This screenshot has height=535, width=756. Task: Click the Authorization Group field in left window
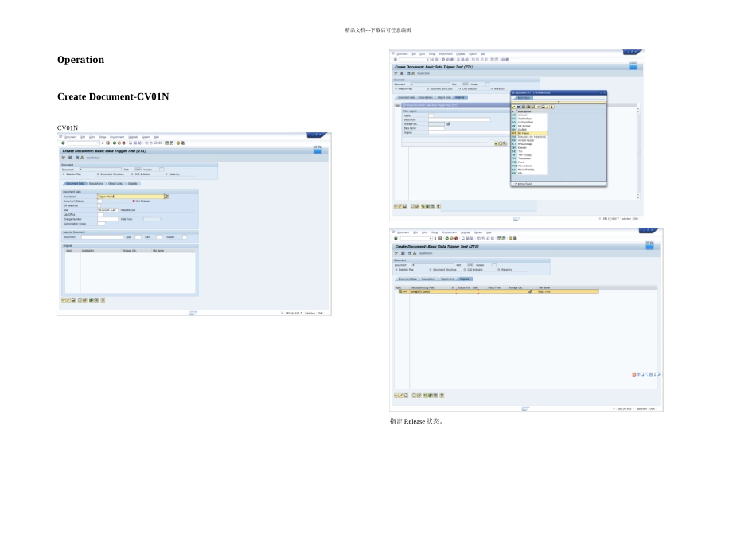(x=102, y=224)
